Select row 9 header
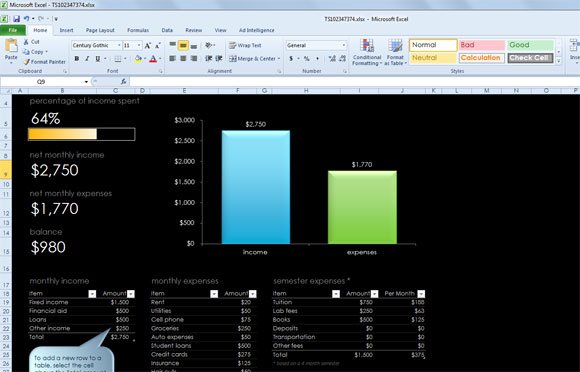Image resolution: width=580 pixels, height=372 pixels. 6,169
